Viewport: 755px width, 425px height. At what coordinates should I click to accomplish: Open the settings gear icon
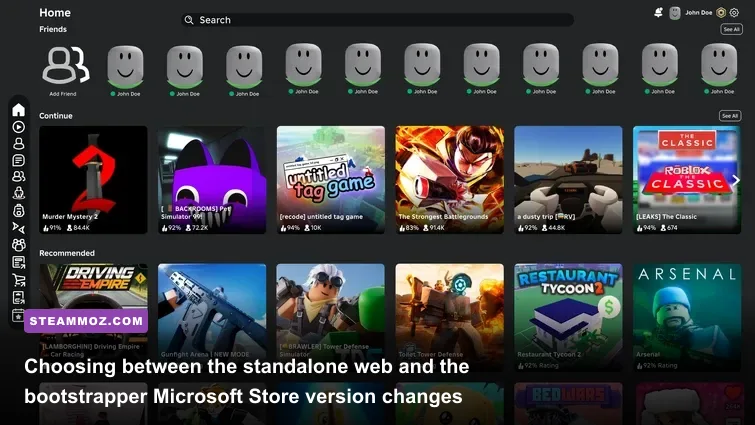coord(734,13)
